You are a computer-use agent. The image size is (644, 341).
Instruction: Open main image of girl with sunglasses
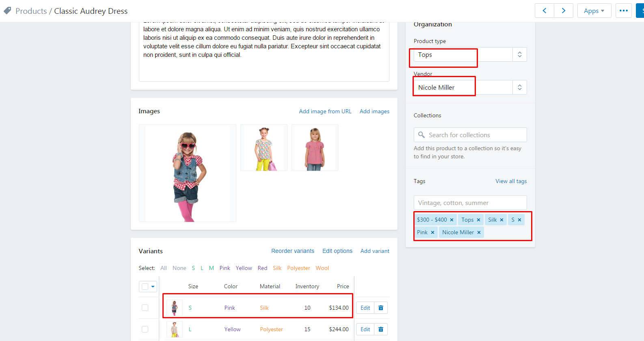click(188, 173)
